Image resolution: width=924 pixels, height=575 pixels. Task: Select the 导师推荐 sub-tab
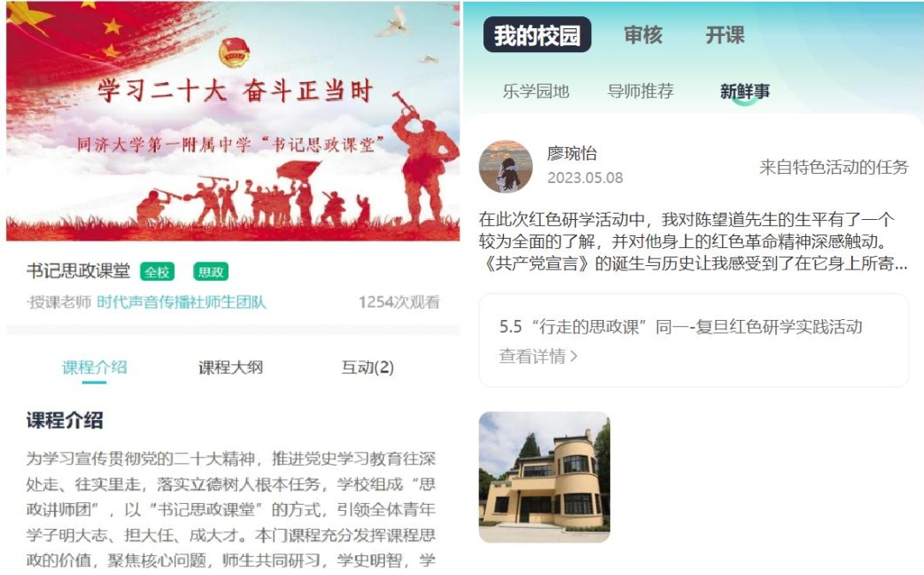coord(641,92)
